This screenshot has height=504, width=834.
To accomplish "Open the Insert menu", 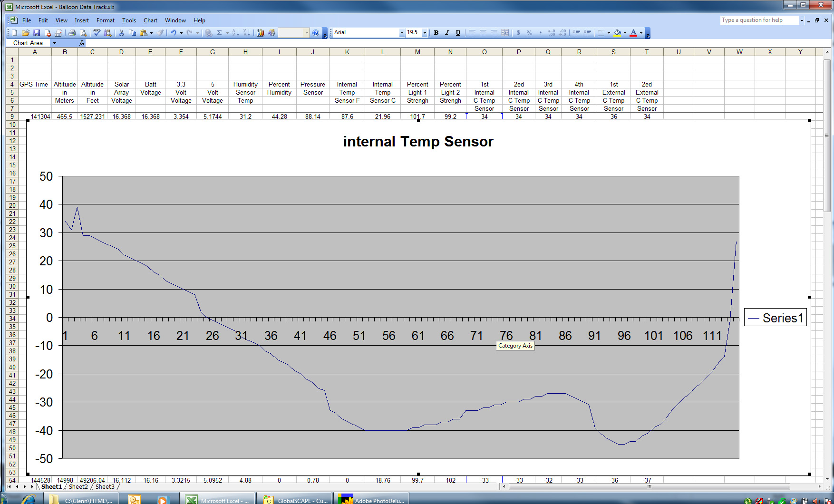I will pyautogui.click(x=82, y=20).
